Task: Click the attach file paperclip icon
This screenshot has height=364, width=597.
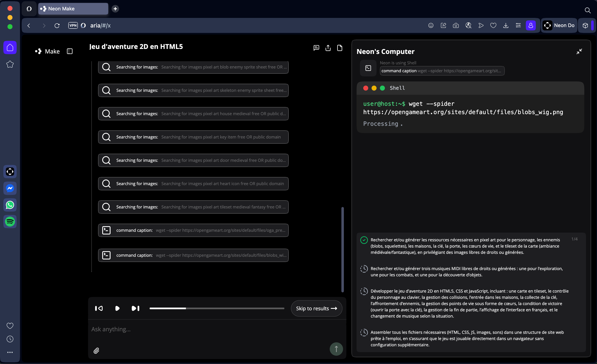Action: pyautogui.click(x=96, y=350)
